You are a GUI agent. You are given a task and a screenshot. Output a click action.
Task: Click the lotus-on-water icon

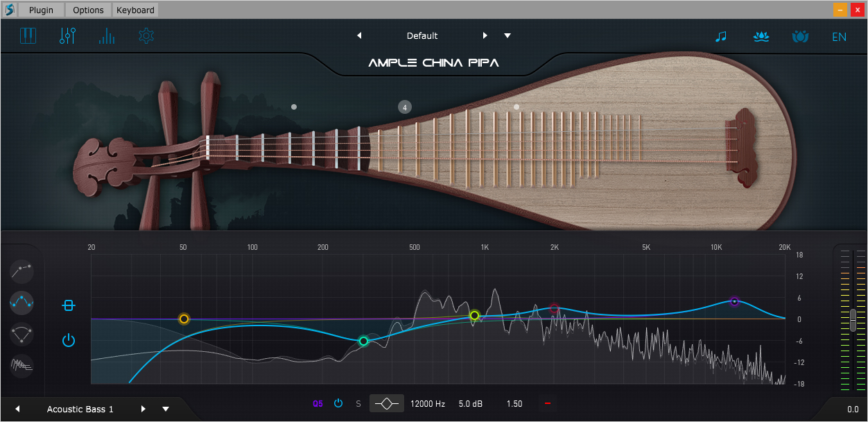[x=761, y=36]
